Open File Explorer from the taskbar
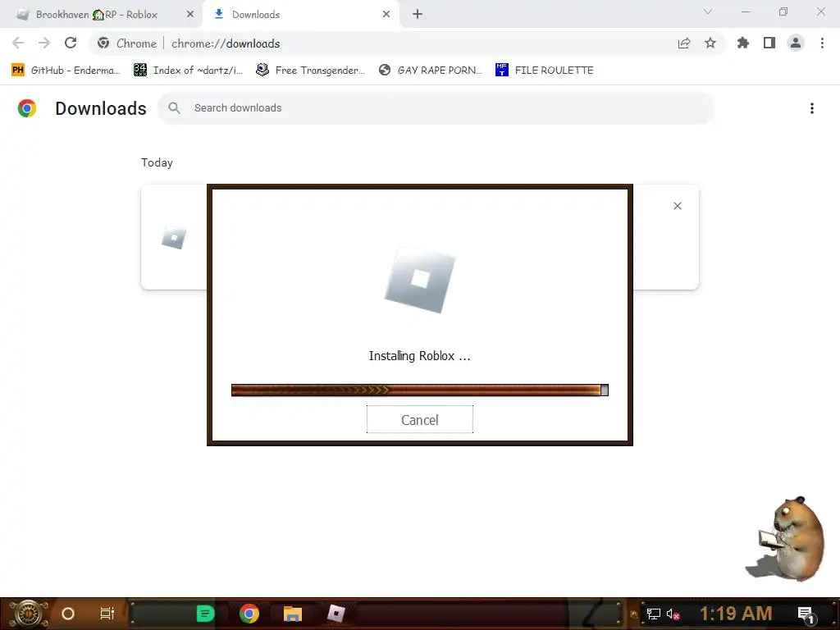 (293, 614)
